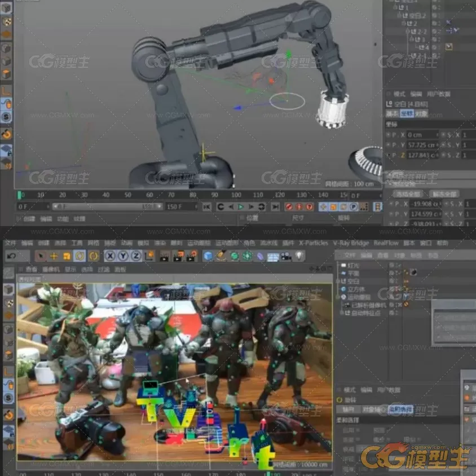Select 灯光 object in lower object manager
Image resolution: width=476 pixels, height=476 pixels.
[352, 266]
